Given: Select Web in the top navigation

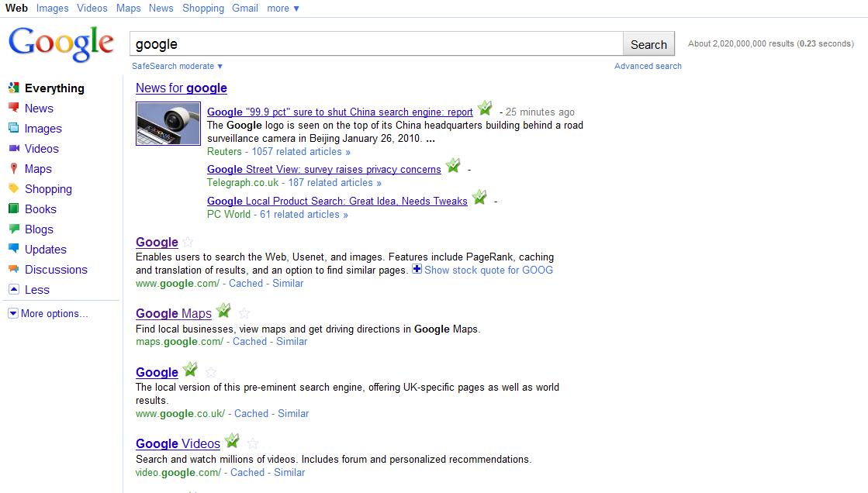Looking at the screenshot, I should click(x=16, y=9).
